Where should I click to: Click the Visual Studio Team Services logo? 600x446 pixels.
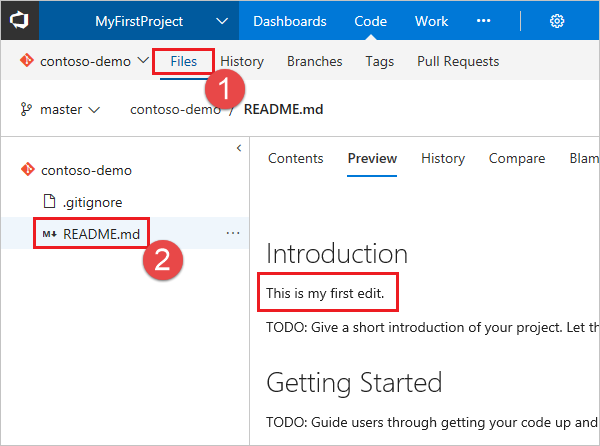click(19, 21)
